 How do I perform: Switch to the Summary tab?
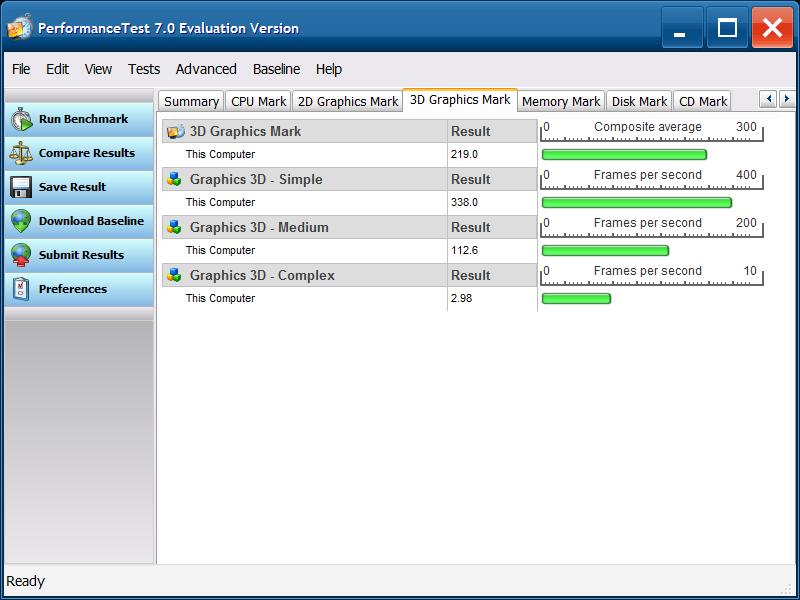pos(191,102)
